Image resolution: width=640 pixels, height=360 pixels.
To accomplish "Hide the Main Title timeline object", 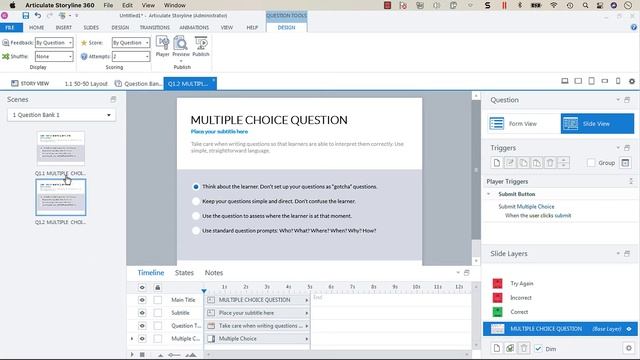I will (x=142, y=300).
